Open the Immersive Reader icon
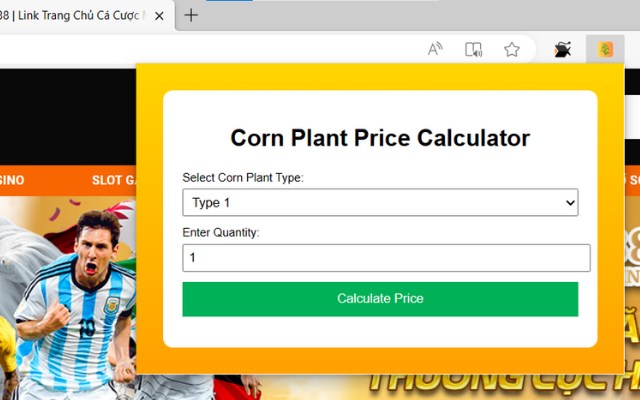The image size is (640, 400). [x=474, y=49]
